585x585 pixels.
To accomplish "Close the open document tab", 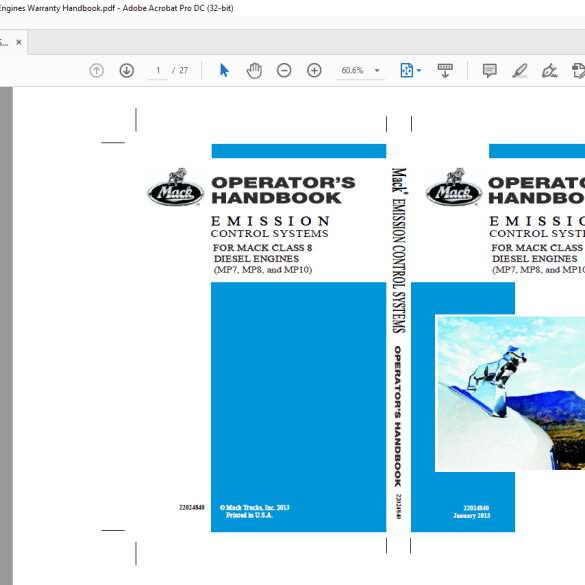I will [x=19, y=42].
